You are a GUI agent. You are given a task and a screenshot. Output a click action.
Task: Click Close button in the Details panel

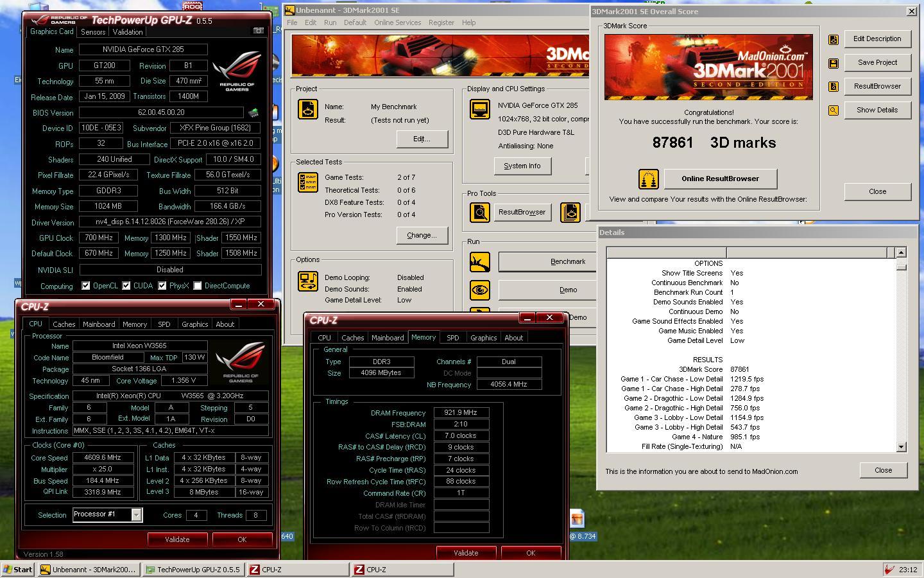pyautogui.click(x=884, y=470)
